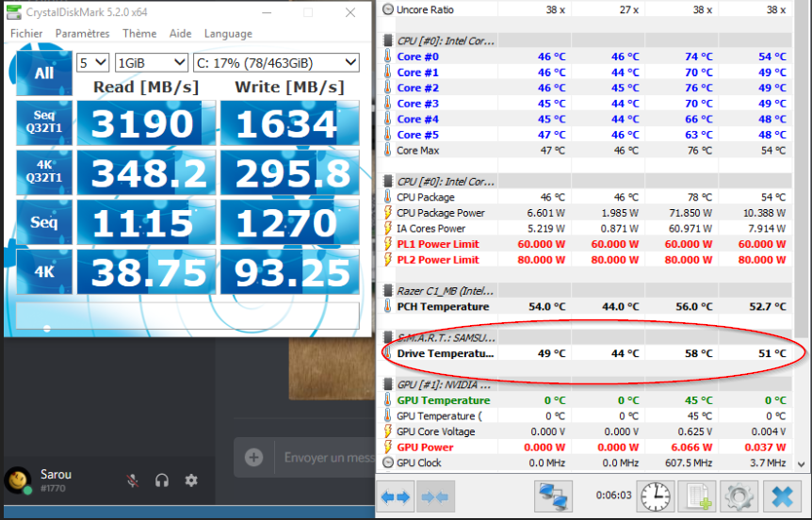Run all CrystalDiskMark tests with All button

44,73
